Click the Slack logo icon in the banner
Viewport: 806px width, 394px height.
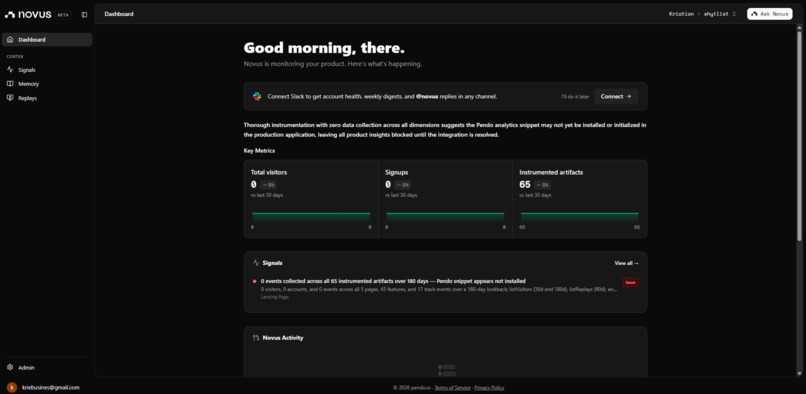tap(257, 96)
